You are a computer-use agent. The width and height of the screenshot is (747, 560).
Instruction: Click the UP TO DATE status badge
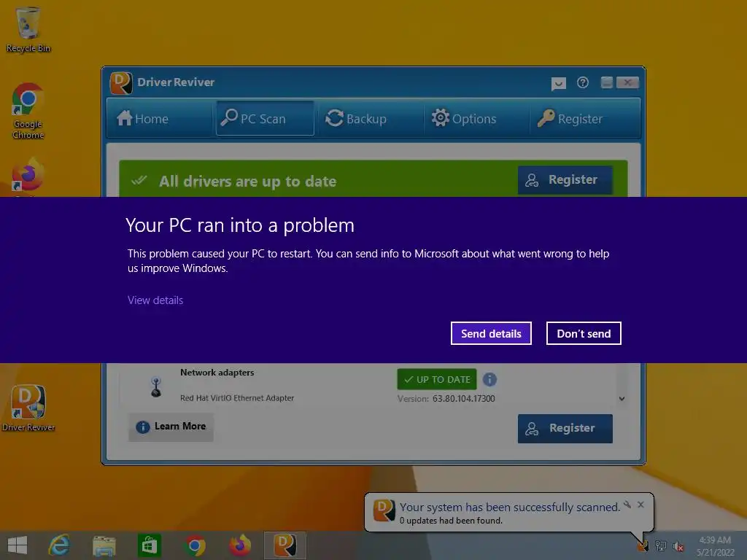click(x=437, y=379)
